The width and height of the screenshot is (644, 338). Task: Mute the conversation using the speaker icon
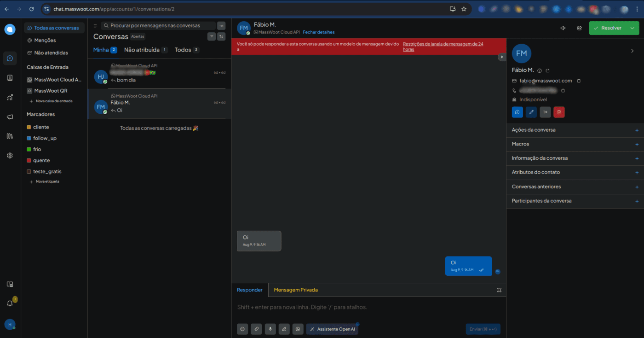(x=563, y=28)
